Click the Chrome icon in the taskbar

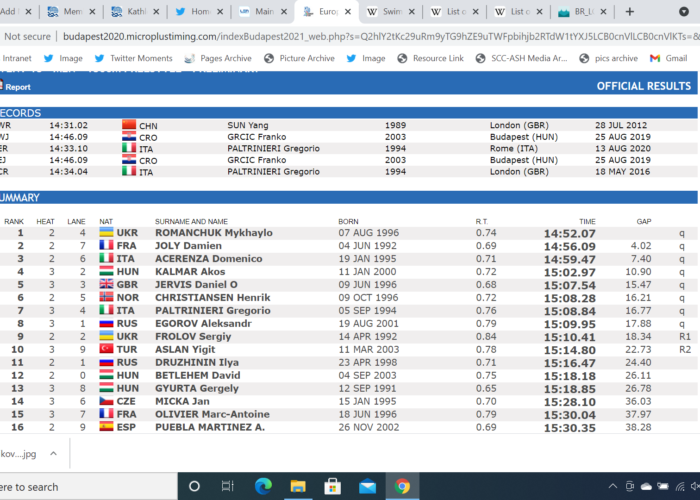(402, 487)
